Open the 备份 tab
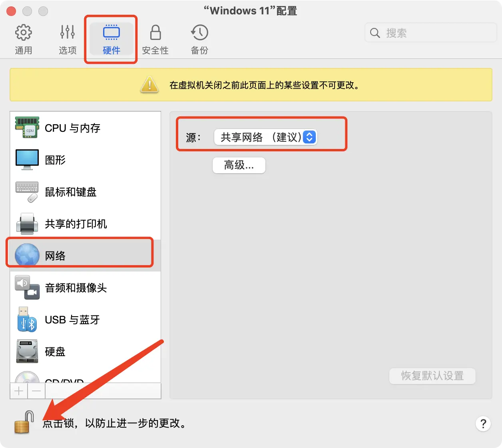The image size is (502, 448). click(x=199, y=39)
